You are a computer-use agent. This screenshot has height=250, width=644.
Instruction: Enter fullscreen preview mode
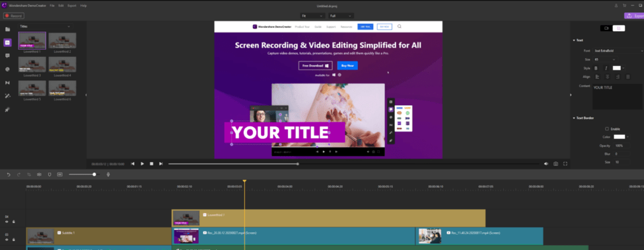click(x=565, y=163)
